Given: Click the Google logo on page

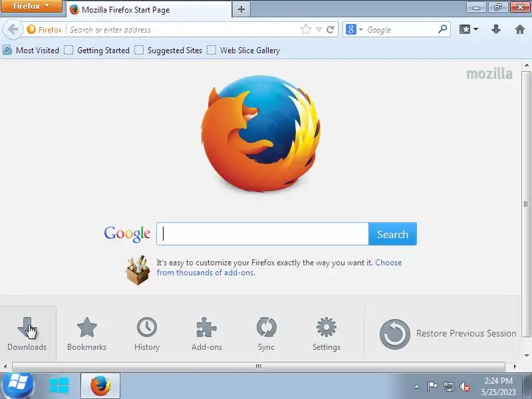Looking at the screenshot, I should tap(127, 234).
